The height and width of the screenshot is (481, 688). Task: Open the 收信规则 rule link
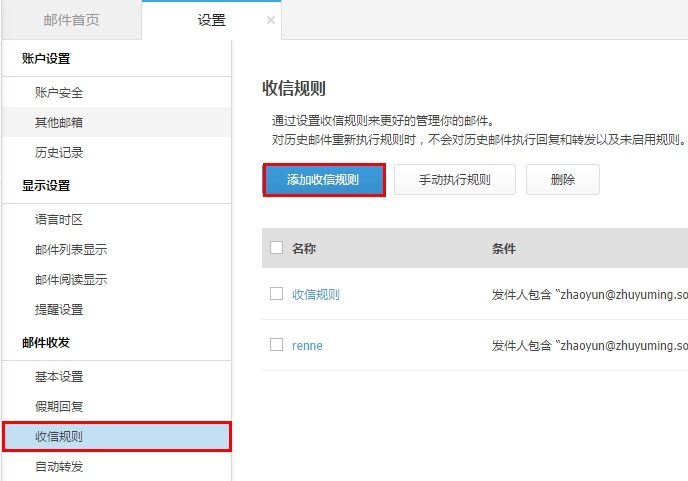315,294
